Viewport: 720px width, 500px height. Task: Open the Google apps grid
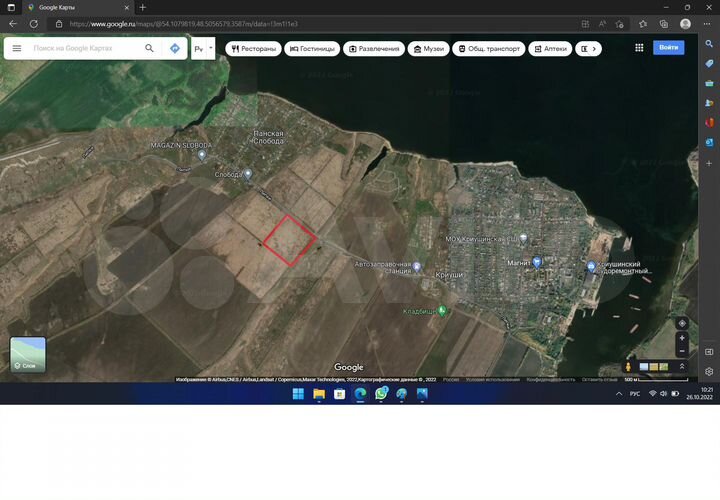(639, 48)
